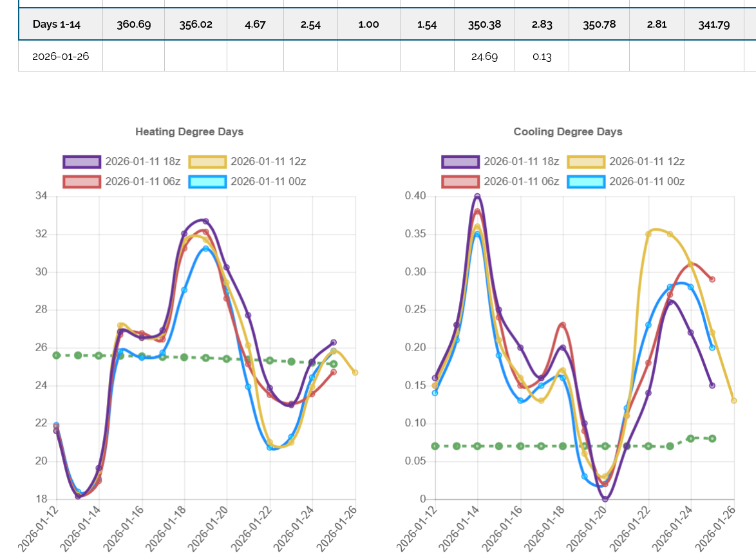
Task: Click the yellow 2026-01-26 endpoint on Heating chart
Action: (355, 372)
